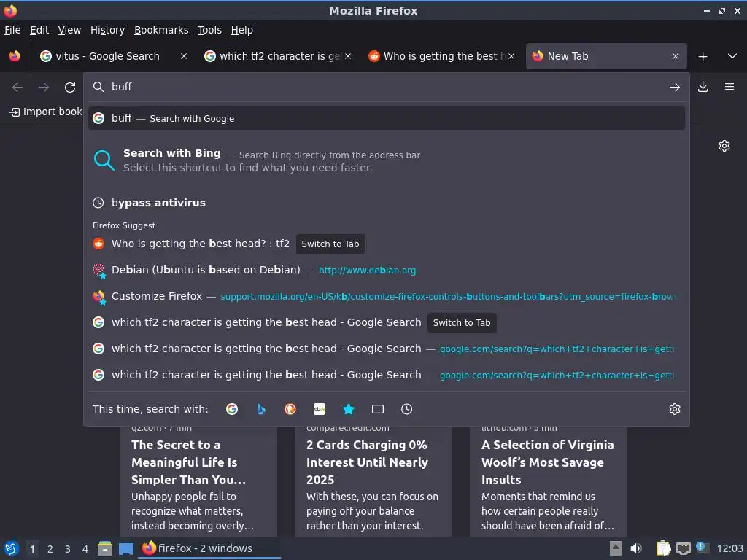Switch to workspace 3 in taskbar
747x560 pixels.
68,549
